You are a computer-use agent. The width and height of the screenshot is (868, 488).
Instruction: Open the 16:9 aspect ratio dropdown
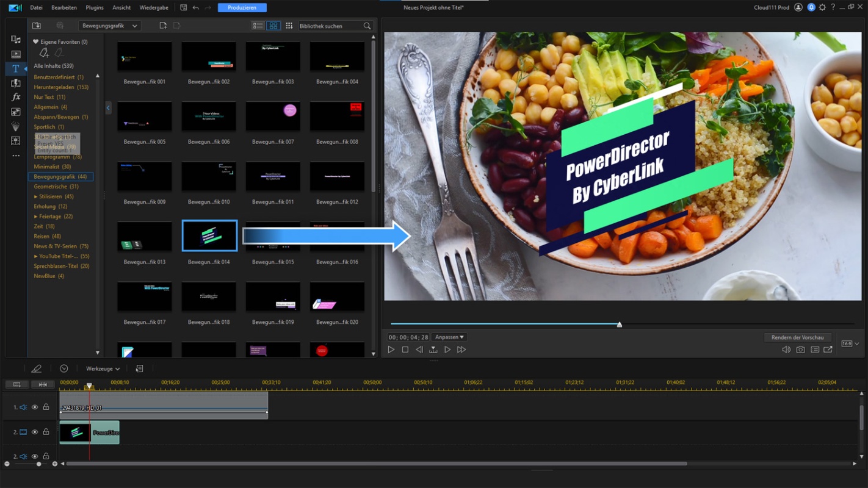point(850,343)
